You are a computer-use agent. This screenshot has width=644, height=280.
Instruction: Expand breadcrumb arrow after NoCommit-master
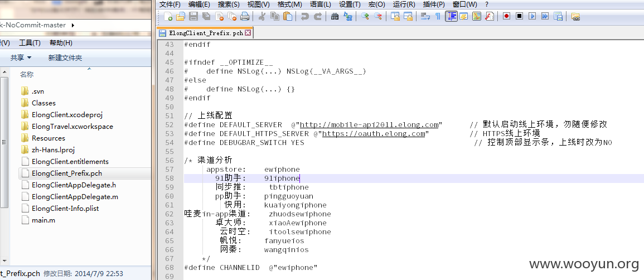[x=74, y=25]
